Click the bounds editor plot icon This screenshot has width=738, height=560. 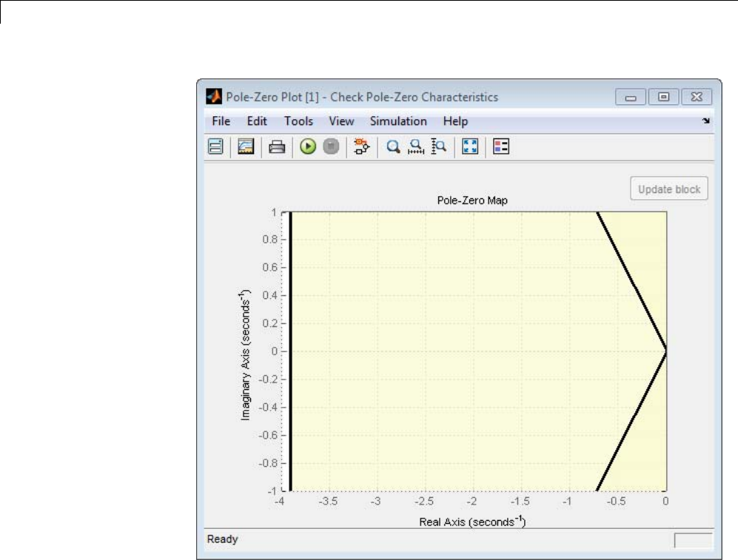click(x=246, y=146)
